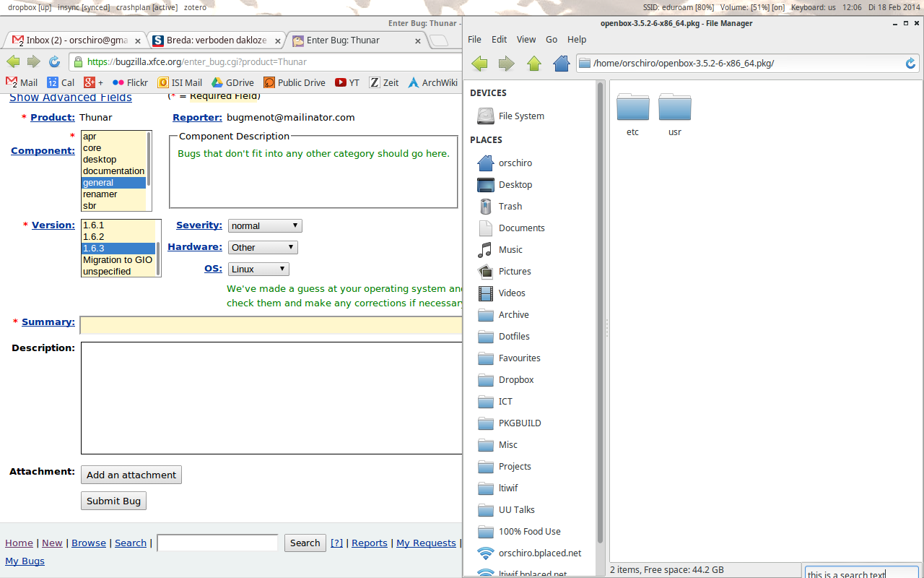
Task: Open the ArchWiki bookmark
Action: (x=432, y=83)
